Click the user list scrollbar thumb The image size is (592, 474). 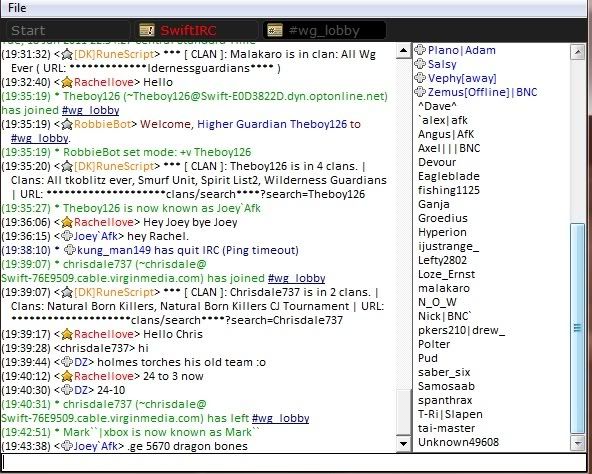click(x=578, y=328)
